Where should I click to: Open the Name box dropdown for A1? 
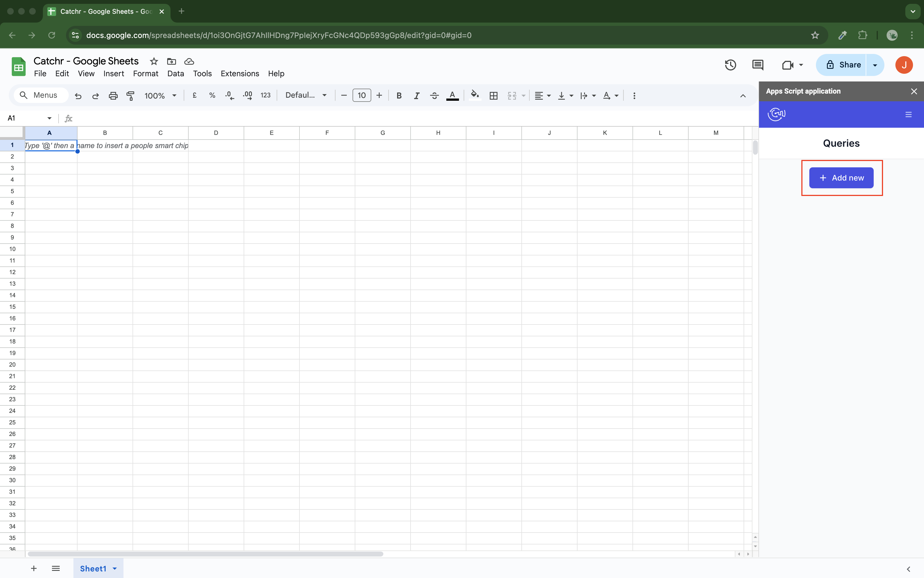coord(49,118)
